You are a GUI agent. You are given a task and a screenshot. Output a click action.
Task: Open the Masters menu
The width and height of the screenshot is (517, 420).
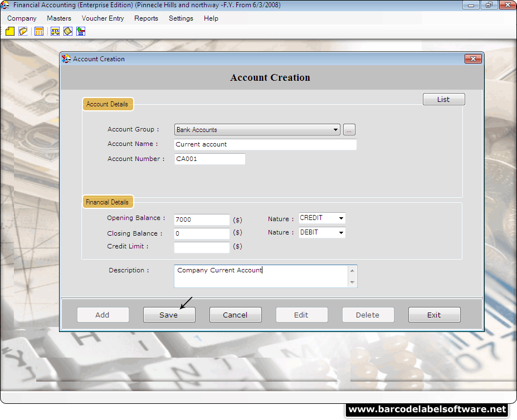click(59, 18)
